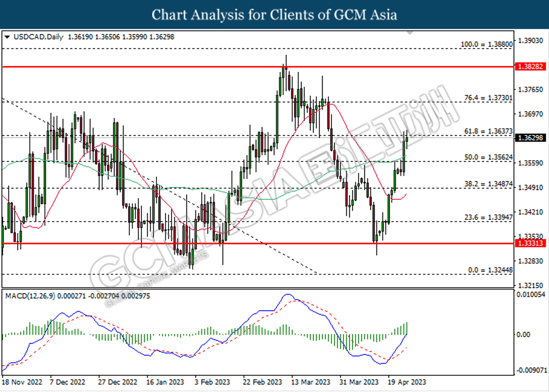The height and width of the screenshot is (392, 549).
Task: Click the 31 Mar 2023 date label
Action: tap(359, 382)
